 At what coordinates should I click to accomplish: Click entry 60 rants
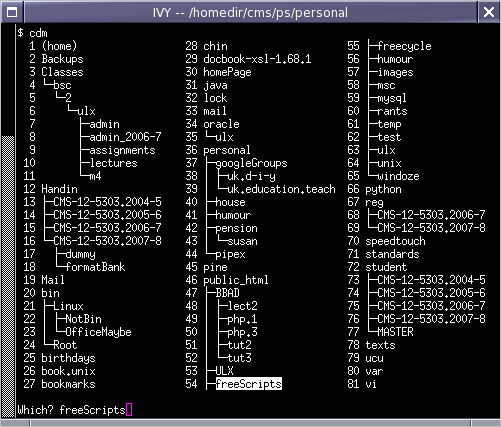(392, 111)
